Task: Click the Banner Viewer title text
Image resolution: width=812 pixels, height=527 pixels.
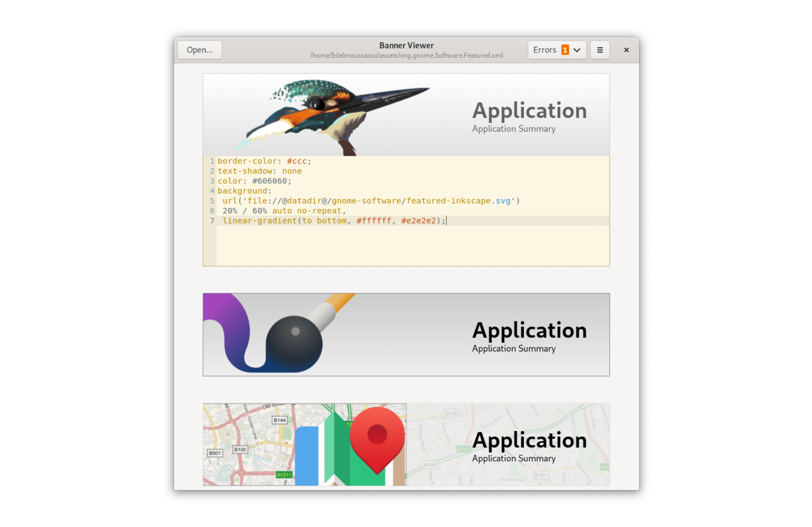Action: click(406, 46)
